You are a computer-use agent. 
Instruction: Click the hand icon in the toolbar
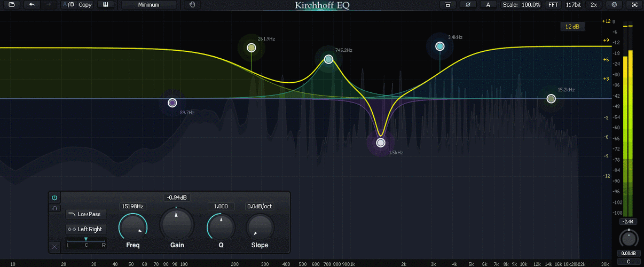(x=193, y=5)
